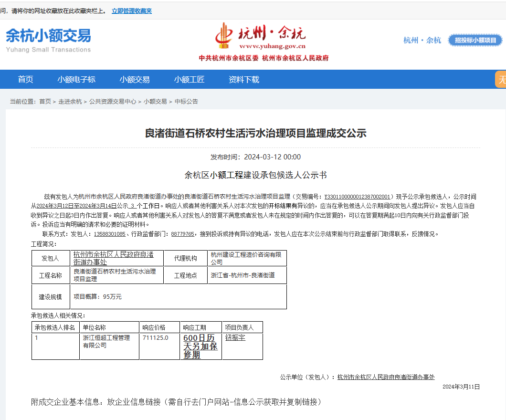Open the 小额电子标 menu item
The width and height of the screenshot is (506, 420).
(x=76, y=80)
